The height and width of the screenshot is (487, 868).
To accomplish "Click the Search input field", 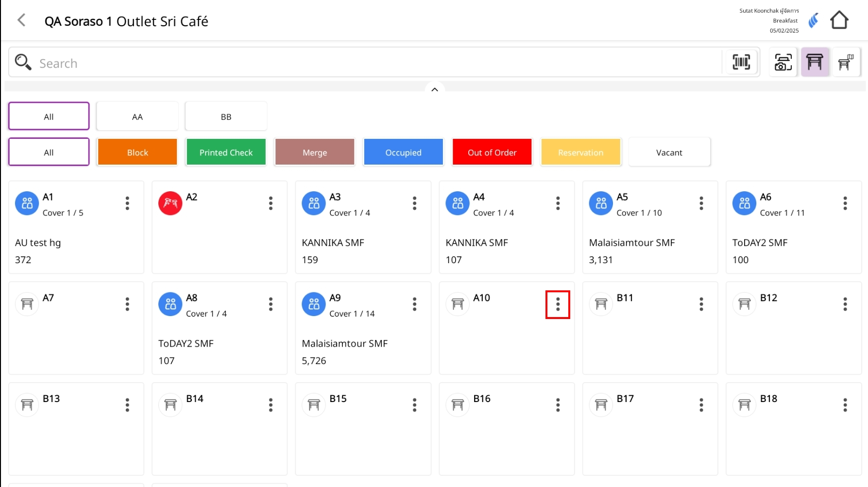I will click(x=369, y=63).
